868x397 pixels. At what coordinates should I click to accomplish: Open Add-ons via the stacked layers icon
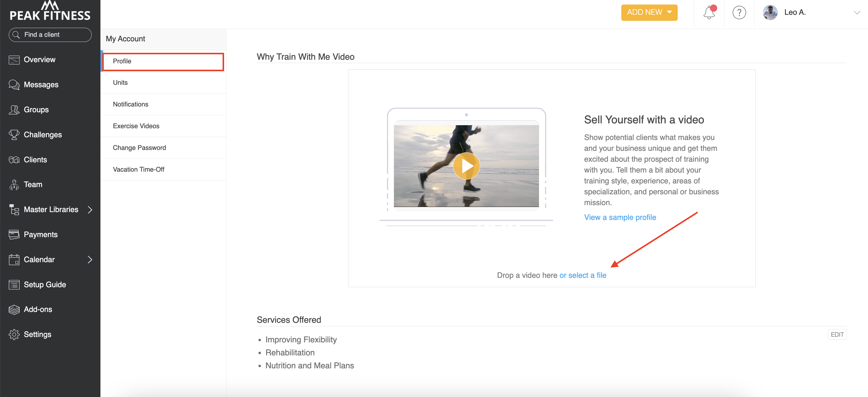click(14, 310)
